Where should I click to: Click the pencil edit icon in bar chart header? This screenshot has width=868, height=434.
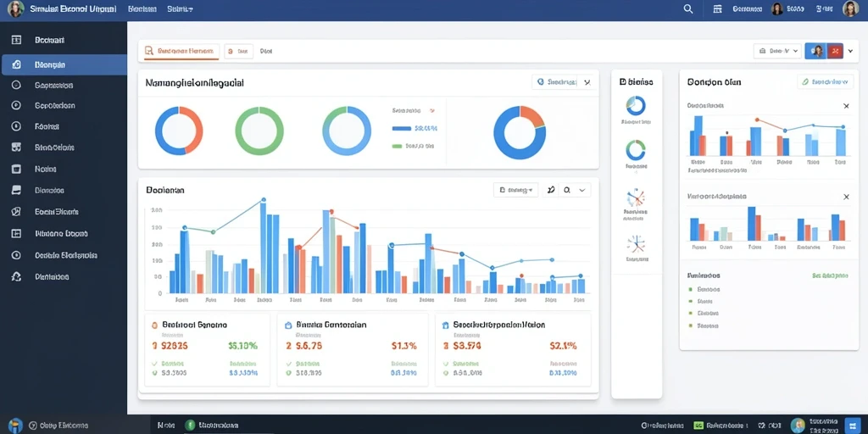point(549,190)
